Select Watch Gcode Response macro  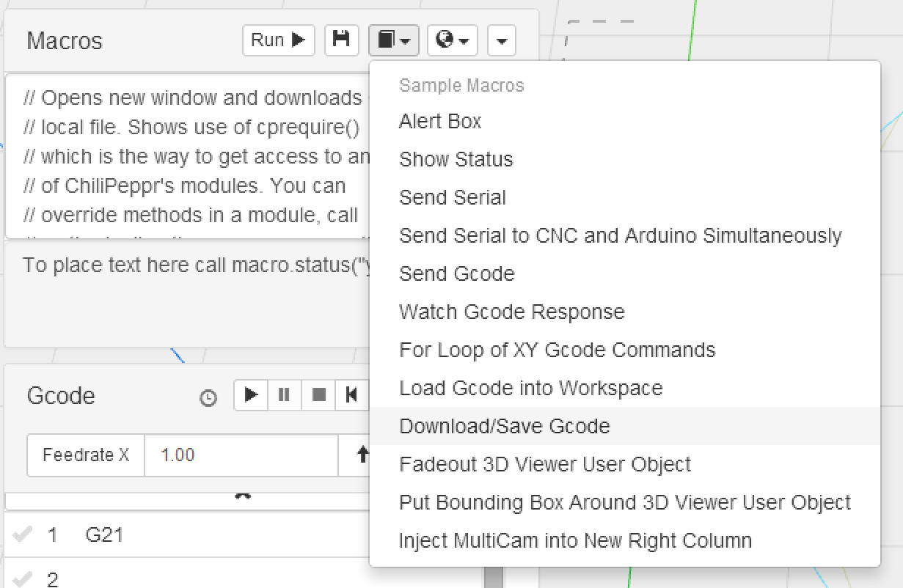511,312
